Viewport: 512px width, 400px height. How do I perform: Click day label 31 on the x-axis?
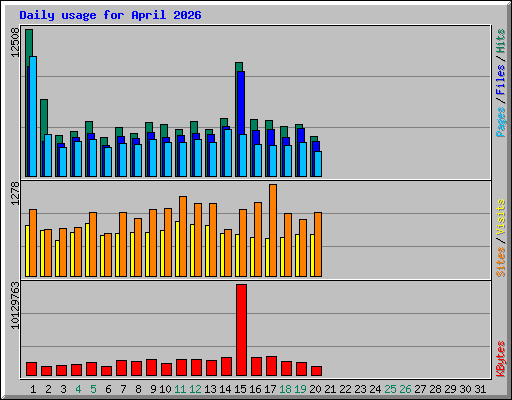point(480,389)
